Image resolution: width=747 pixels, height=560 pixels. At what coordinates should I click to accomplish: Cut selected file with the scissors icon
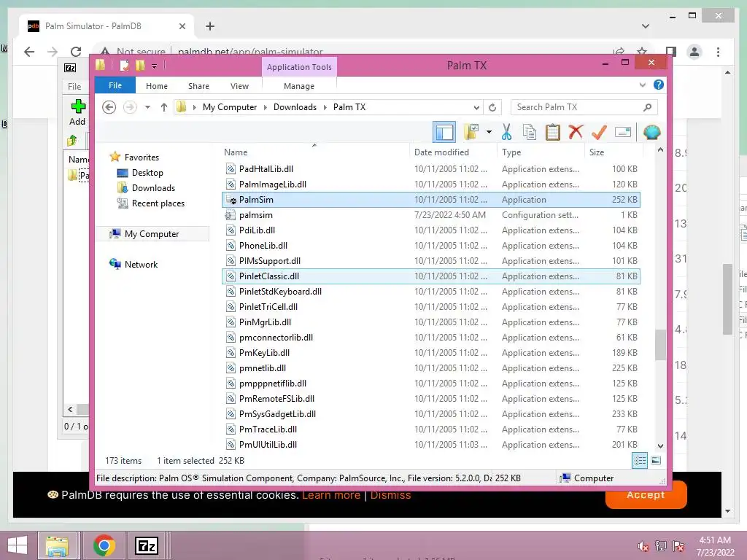tap(506, 132)
